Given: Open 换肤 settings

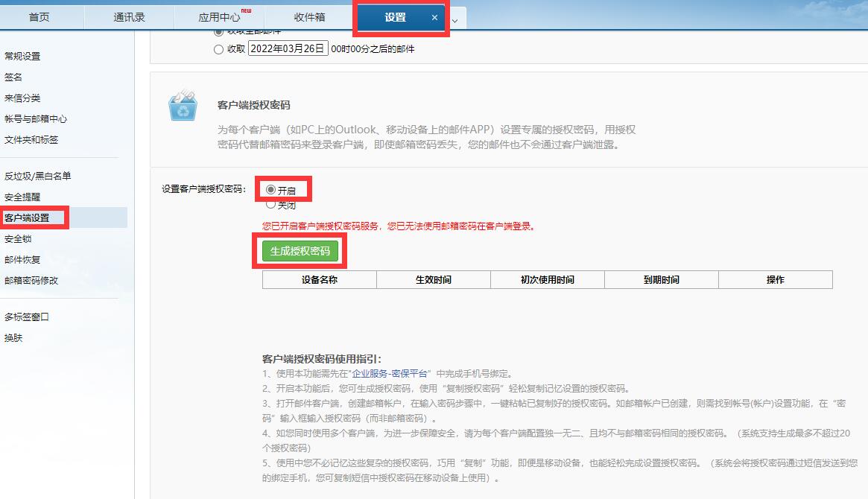Looking at the screenshot, I should (13, 338).
